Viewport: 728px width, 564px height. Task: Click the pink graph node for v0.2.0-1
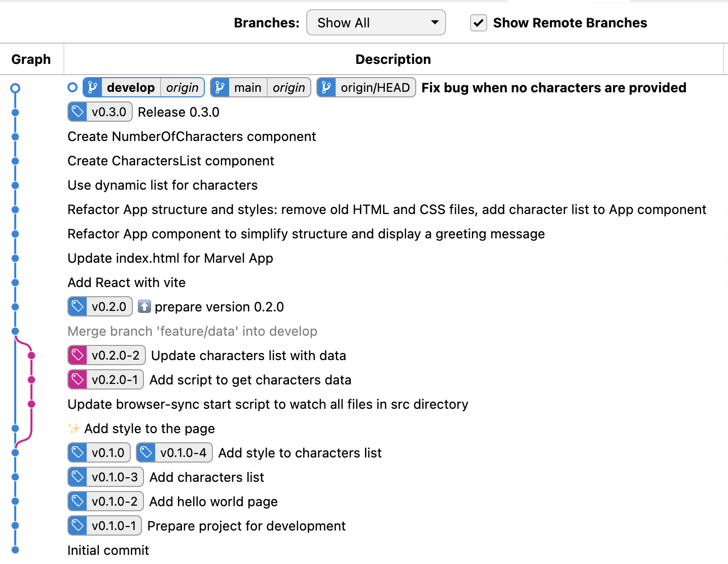click(x=31, y=380)
